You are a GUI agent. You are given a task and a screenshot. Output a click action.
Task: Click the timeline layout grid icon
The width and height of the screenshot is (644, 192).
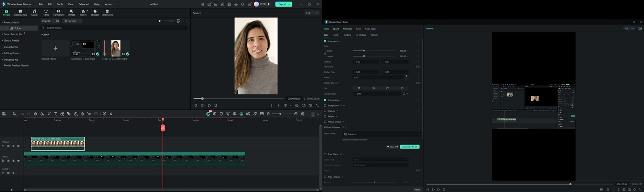(x=4, y=114)
